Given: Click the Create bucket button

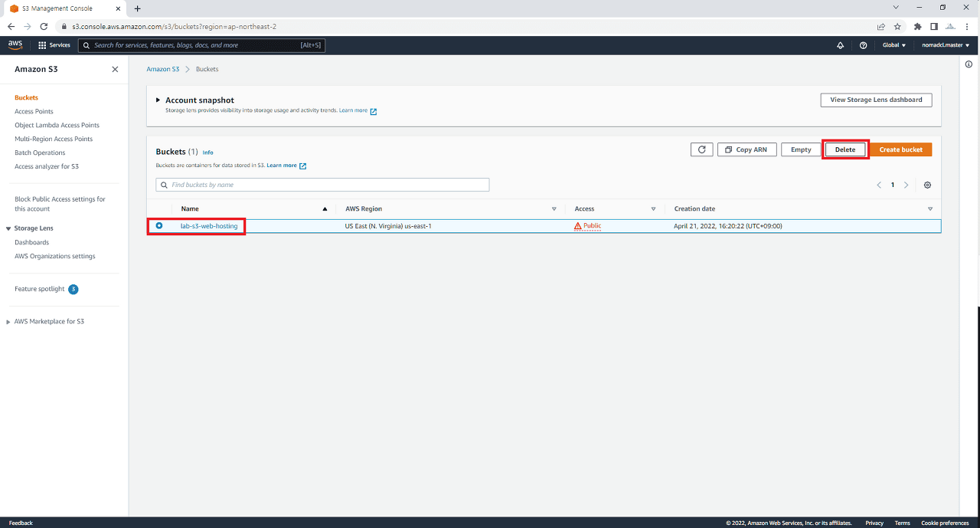Looking at the screenshot, I should (x=900, y=149).
